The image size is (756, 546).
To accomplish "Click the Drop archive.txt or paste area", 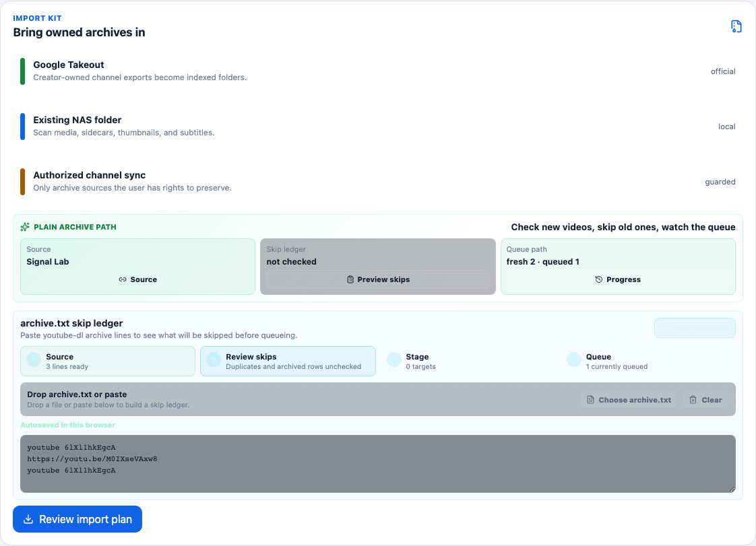I will (377, 399).
